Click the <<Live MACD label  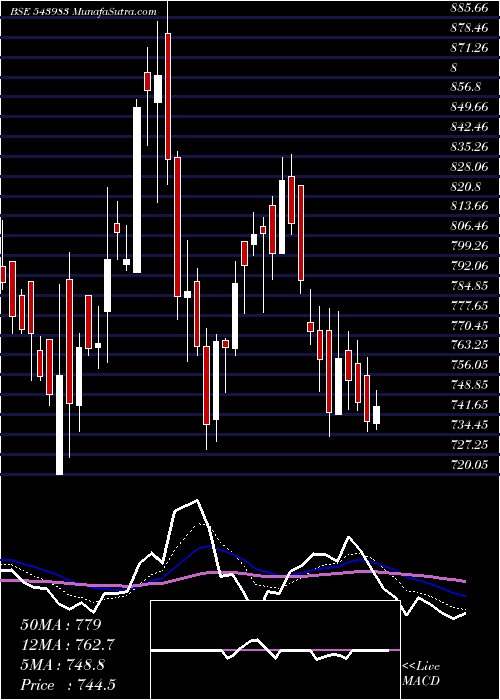click(421, 673)
